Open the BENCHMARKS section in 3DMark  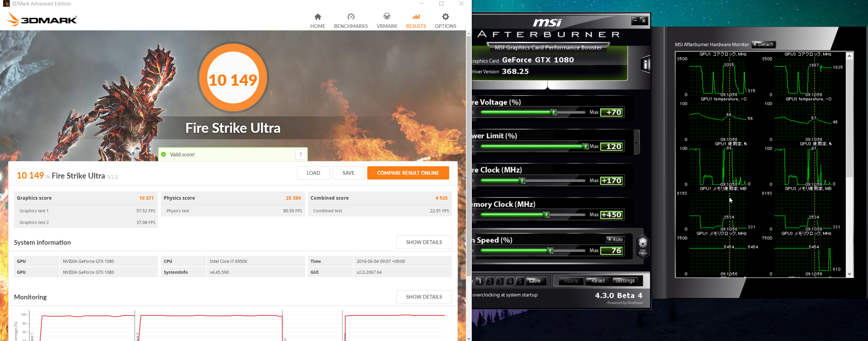pyautogui.click(x=351, y=21)
